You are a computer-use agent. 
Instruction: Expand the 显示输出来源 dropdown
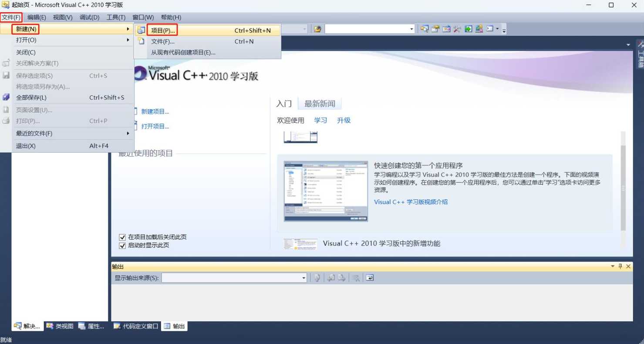pos(304,278)
